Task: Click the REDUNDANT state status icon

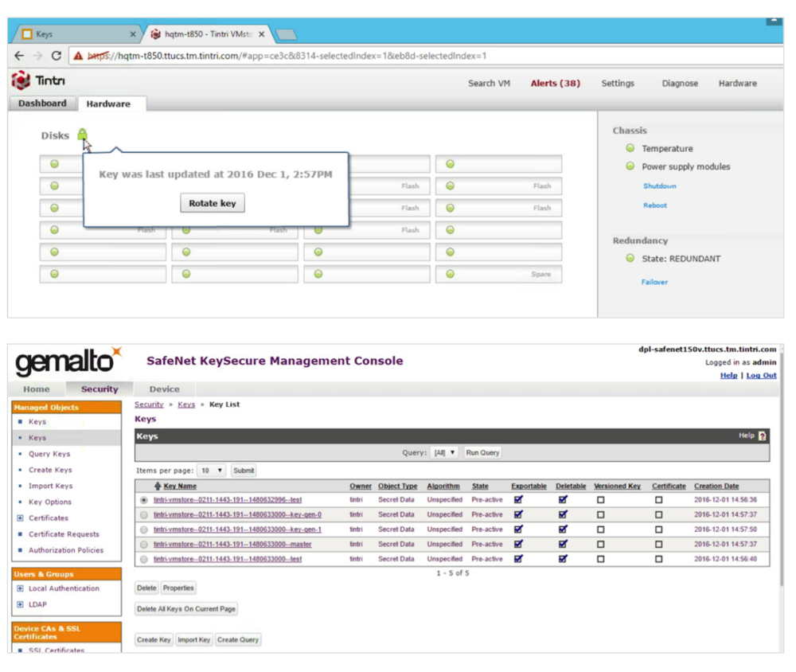Action: [630, 258]
